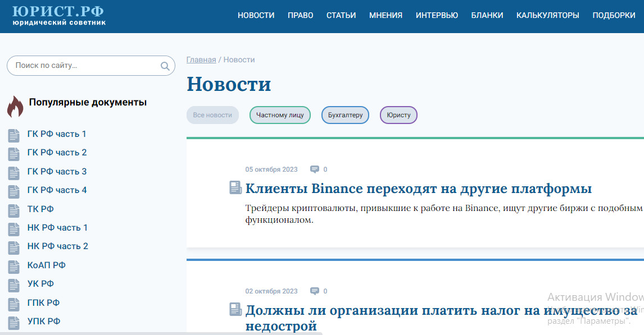Open ТК РФ document link

click(x=40, y=209)
